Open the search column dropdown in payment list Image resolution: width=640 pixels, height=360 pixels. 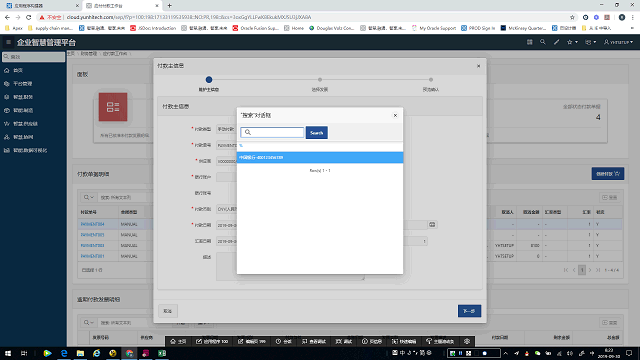click(x=89, y=197)
